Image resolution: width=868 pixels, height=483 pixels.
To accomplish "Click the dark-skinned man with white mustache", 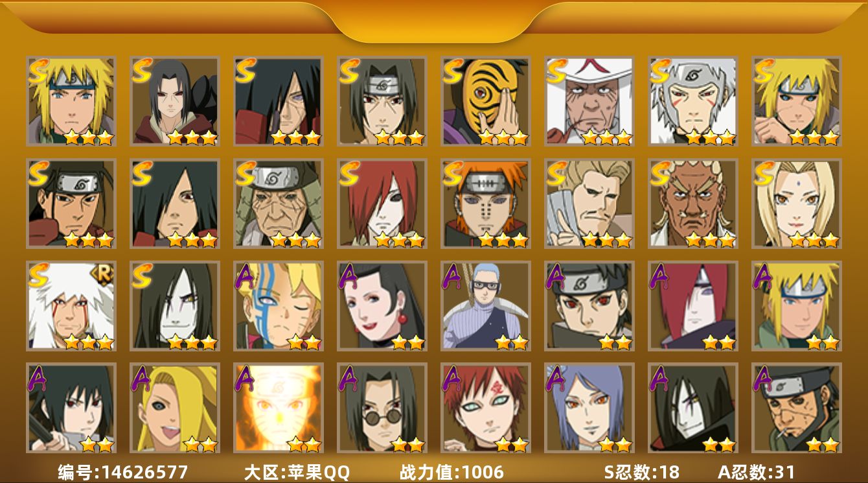I will coord(693,204).
